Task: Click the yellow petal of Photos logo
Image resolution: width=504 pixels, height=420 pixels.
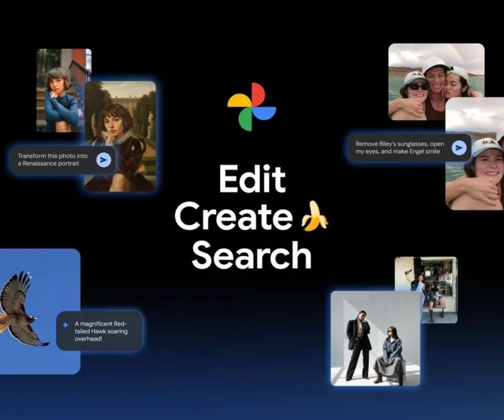Action: click(x=239, y=100)
